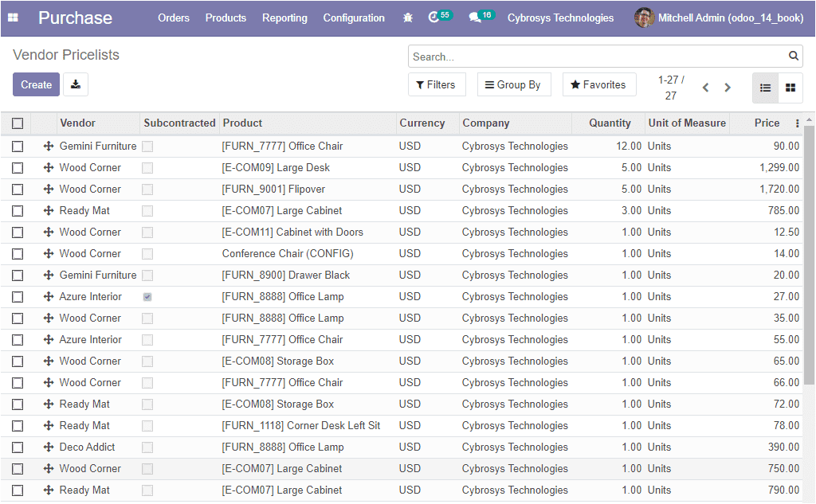Open the optional columns three-dot icon
This screenshot has height=504, width=816.
(797, 123)
